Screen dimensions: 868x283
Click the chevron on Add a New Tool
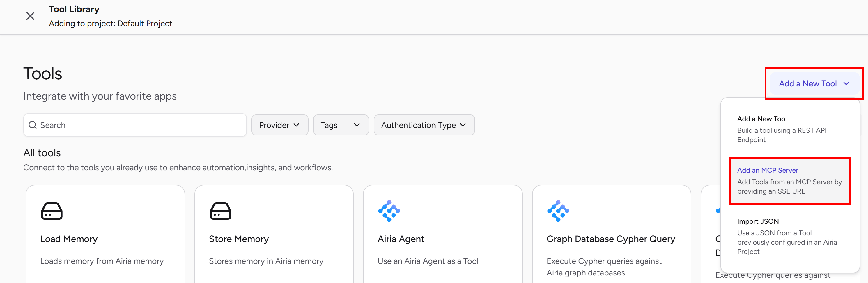click(x=846, y=83)
